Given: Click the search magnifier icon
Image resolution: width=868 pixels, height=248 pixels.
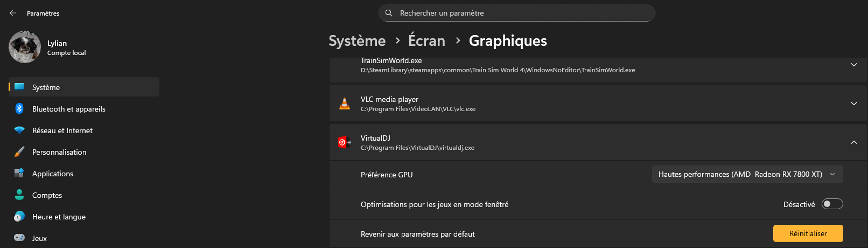Looking at the screenshot, I should 389,13.
